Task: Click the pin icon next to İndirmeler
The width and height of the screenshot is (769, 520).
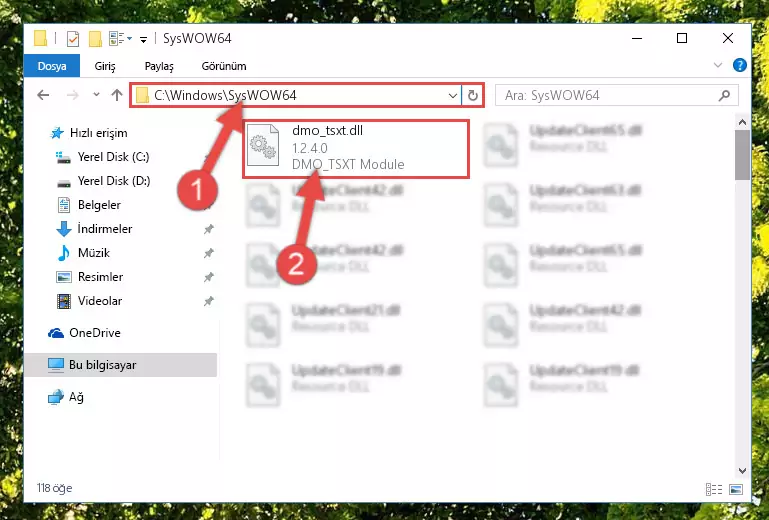Action: coord(209,229)
